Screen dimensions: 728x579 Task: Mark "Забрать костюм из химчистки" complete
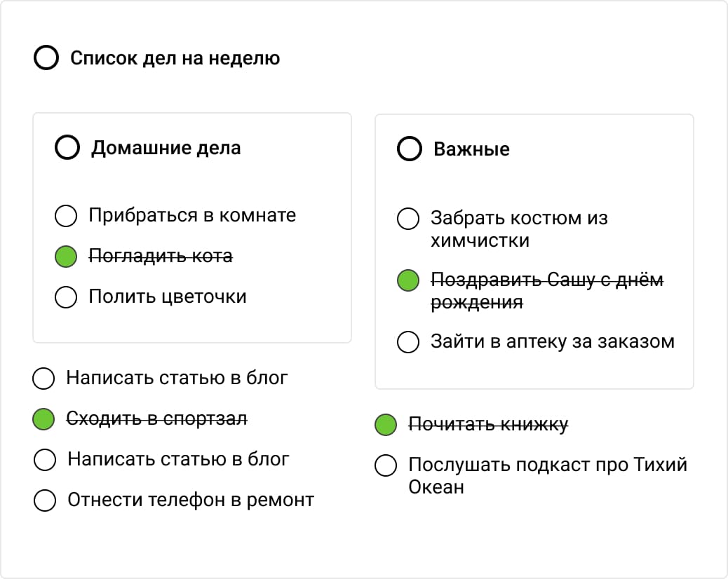point(407,219)
